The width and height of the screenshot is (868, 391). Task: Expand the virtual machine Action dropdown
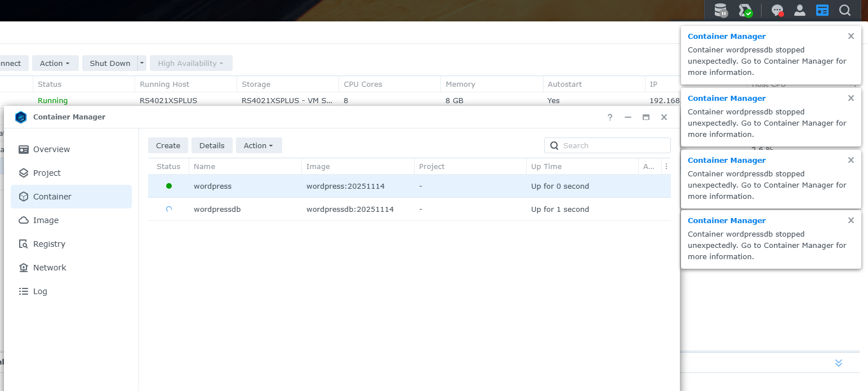[55, 63]
